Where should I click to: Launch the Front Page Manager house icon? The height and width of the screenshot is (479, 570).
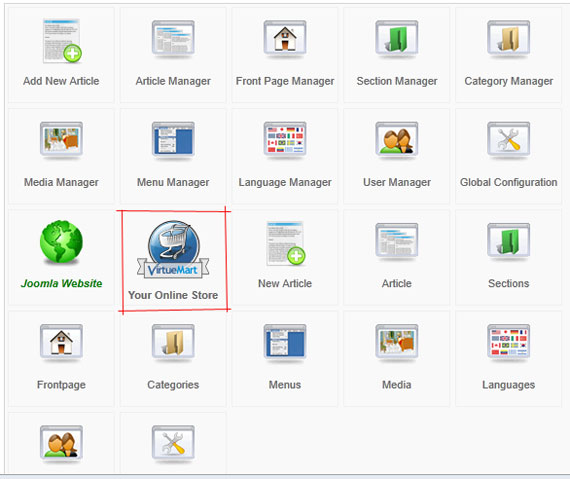(x=285, y=39)
